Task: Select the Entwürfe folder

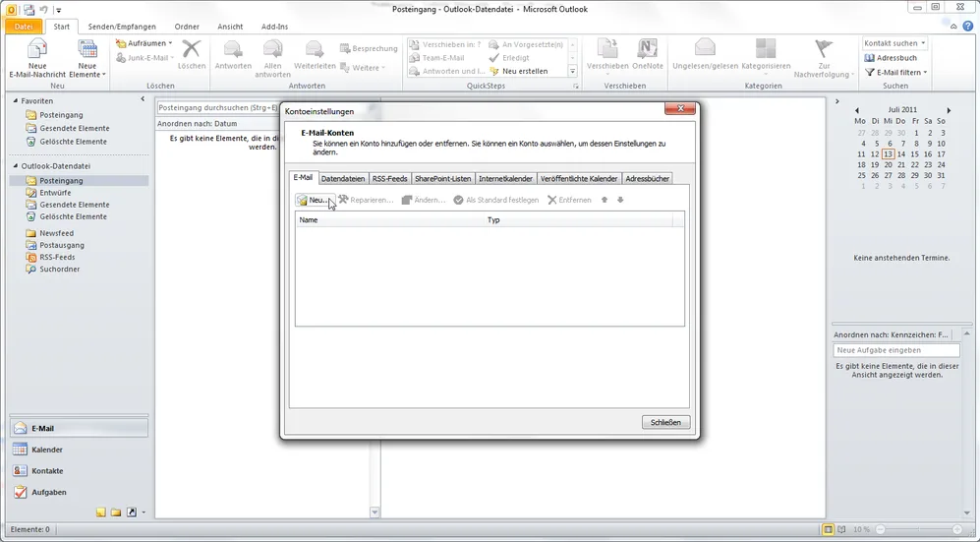Action: tap(55, 193)
